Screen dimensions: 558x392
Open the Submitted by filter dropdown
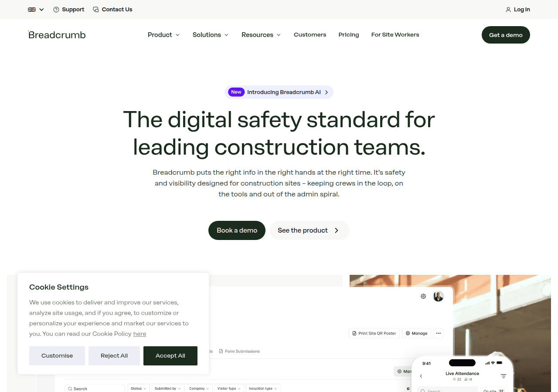tap(167, 389)
